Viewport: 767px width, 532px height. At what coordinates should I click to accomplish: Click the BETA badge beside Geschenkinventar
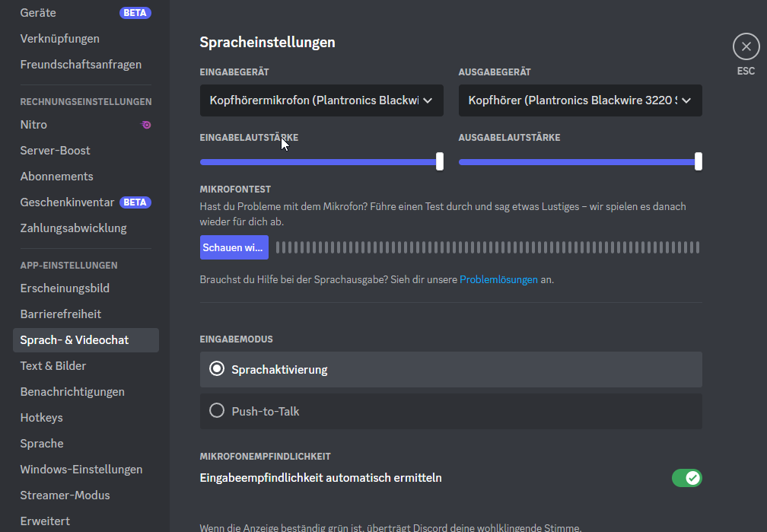point(135,202)
